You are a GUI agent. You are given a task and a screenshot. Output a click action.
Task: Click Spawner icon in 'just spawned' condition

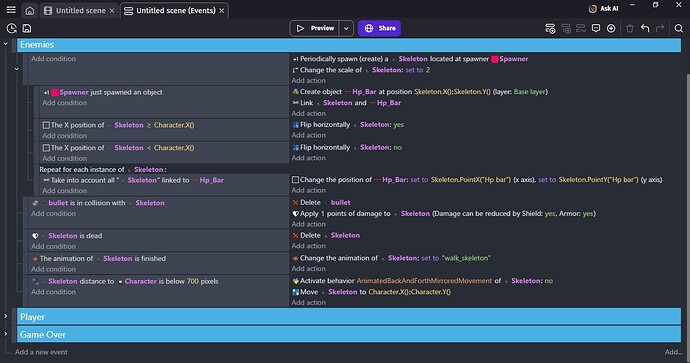(55, 92)
